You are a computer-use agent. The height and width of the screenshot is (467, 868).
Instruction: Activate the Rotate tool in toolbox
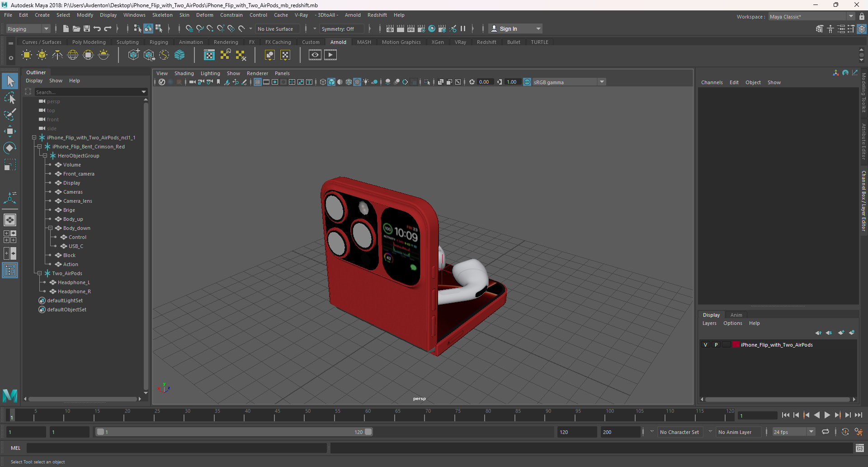coord(10,148)
